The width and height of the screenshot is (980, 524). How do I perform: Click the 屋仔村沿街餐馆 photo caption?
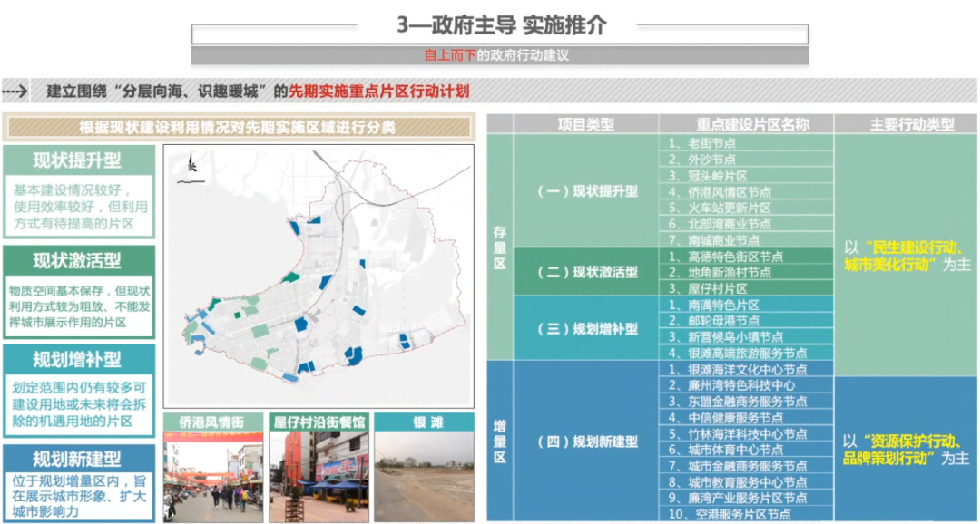pos(318,422)
